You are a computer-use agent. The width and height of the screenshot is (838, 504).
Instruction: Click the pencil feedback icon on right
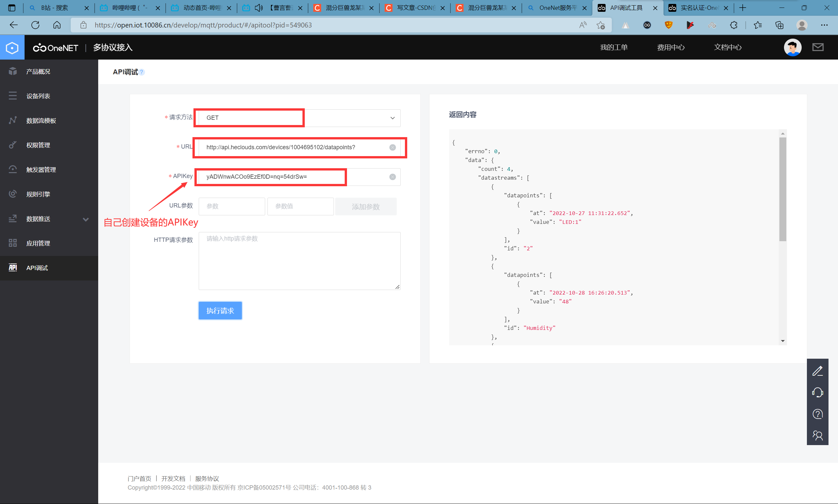pyautogui.click(x=817, y=371)
